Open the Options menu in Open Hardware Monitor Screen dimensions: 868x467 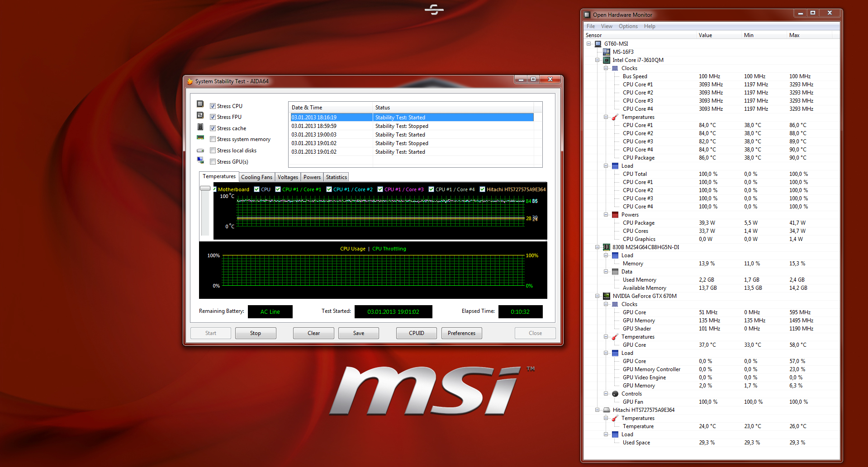(628, 26)
